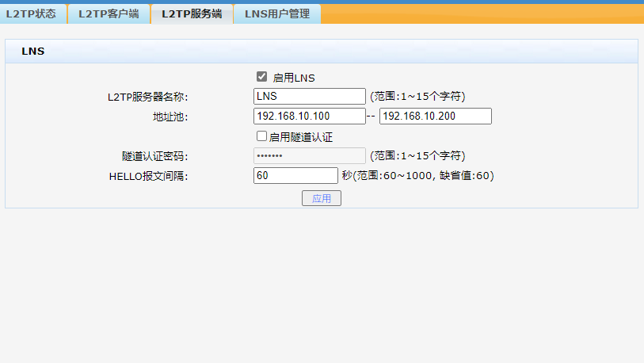Screen dimensions: 644x363
Task: Click the 地址池 label
Action: coord(170,117)
